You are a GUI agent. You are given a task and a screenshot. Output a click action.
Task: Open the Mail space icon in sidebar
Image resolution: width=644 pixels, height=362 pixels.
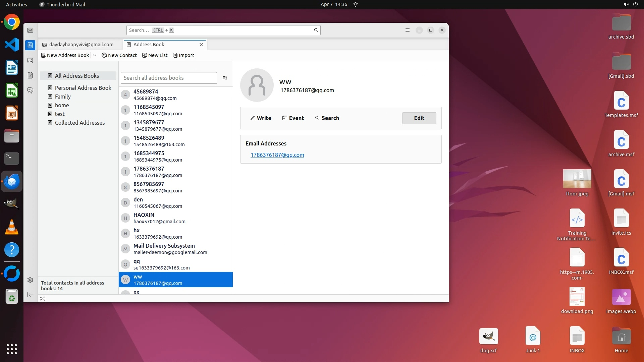(30, 30)
